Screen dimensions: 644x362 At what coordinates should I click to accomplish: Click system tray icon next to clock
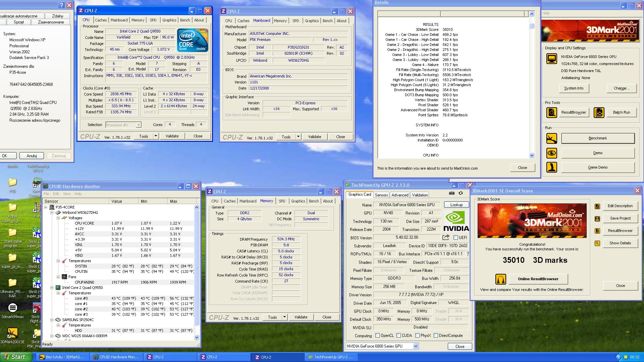click(x=625, y=357)
